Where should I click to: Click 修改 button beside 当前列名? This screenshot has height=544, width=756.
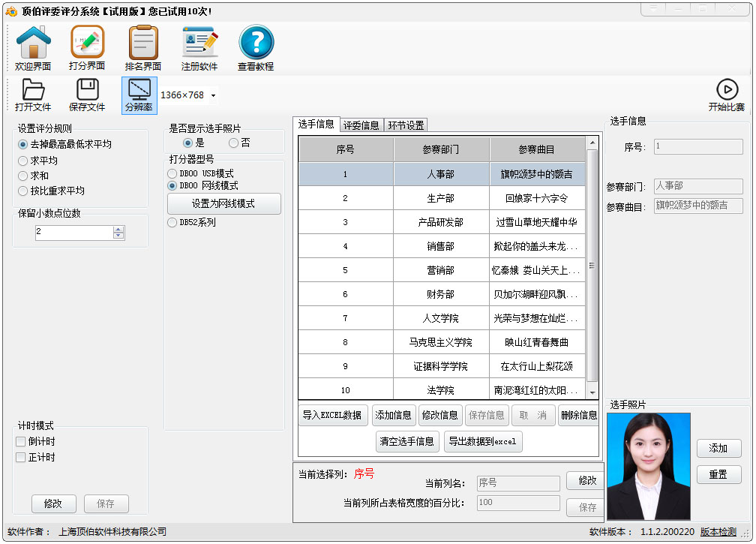click(586, 480)
